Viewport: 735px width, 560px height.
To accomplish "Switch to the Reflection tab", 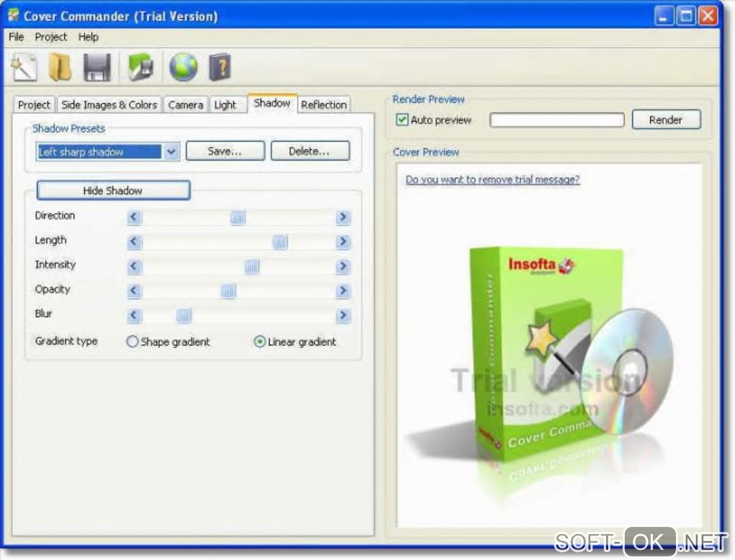I will pos(324,105).
